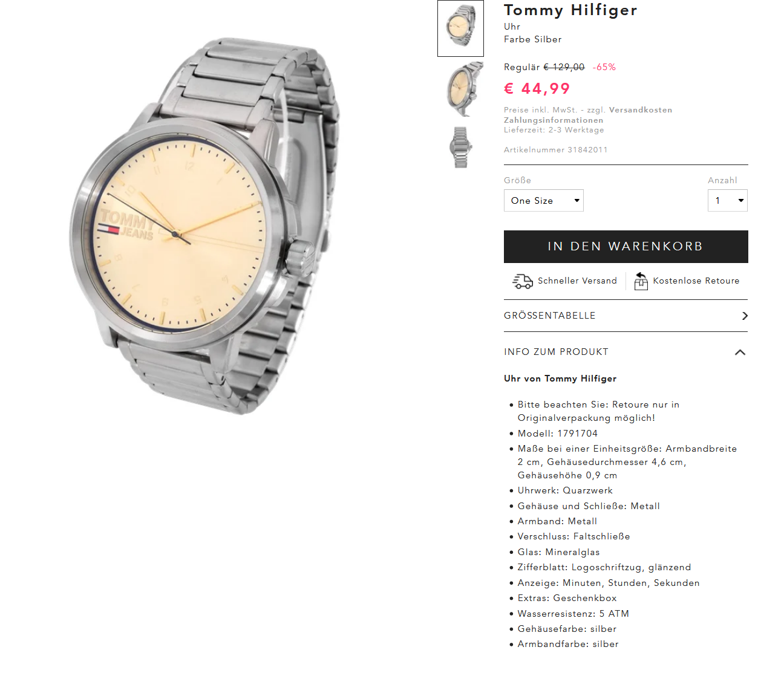
Task: Click the free returns box icon
Action: pos(641,281)
